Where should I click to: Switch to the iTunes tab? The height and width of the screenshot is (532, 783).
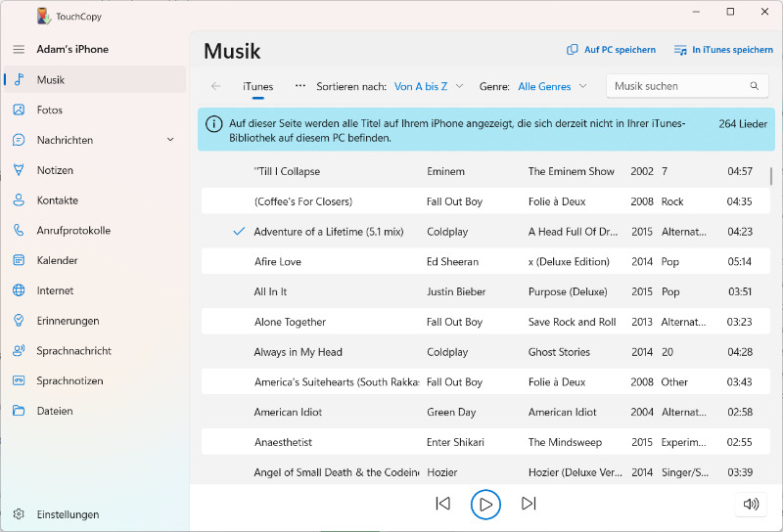257,87
